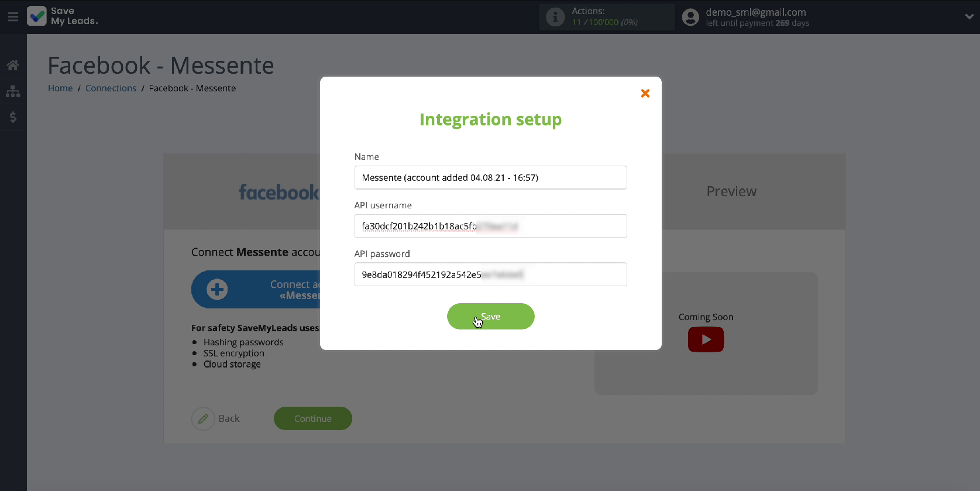Image resolution: width=980 pixels, height=491 pixels.
Task: Edit the API password field
Action: pos(490,274)
